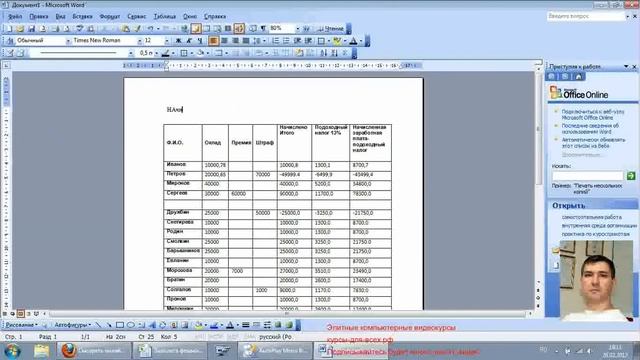Click the green search Go button in task pane

click(631, 176)
